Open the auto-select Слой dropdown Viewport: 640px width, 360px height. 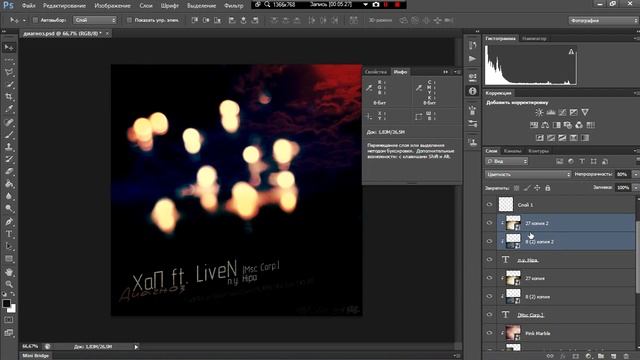tap(95, 20)
